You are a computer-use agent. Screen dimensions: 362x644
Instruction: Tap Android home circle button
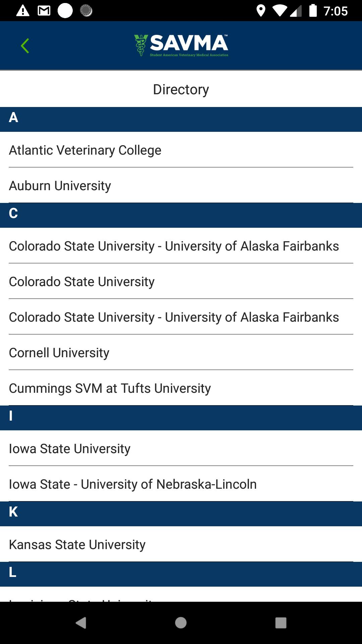point(181,623)
